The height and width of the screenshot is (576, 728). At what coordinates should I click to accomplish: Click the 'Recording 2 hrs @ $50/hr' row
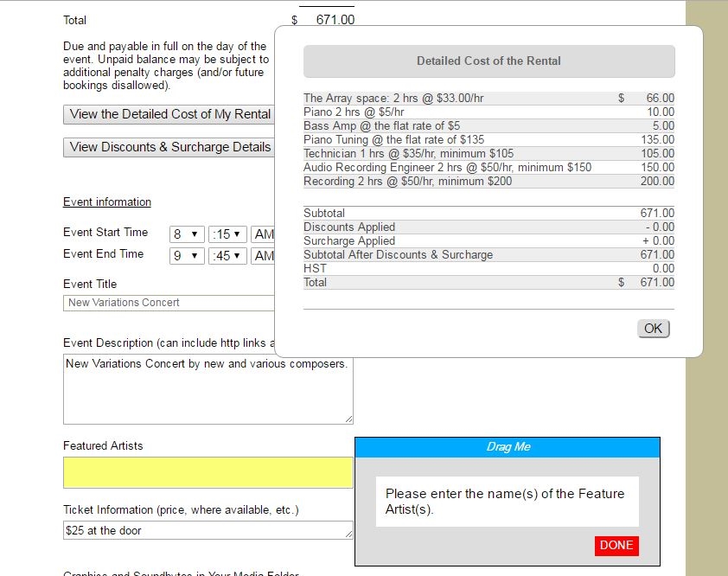(x=489, y=181)
